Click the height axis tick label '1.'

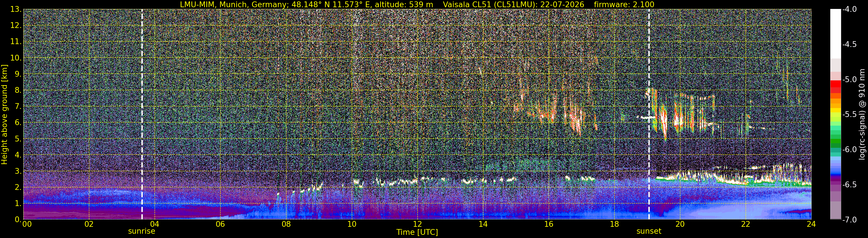(x=18, y=203)
